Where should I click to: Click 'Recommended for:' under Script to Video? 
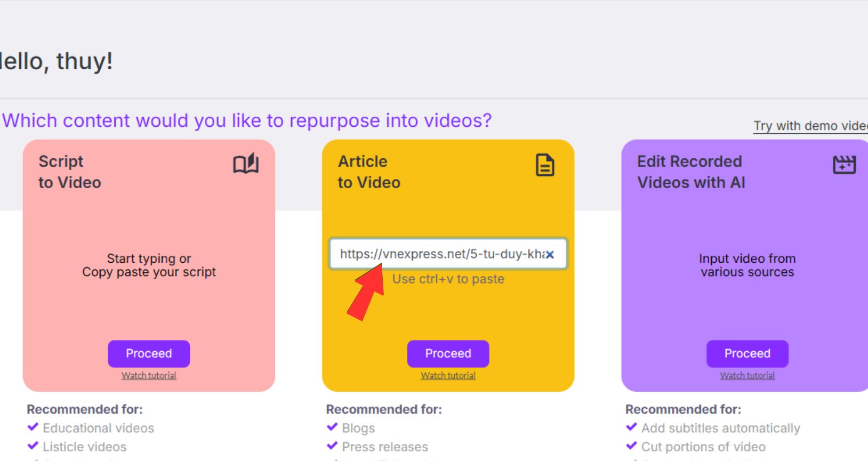point(85,409)
